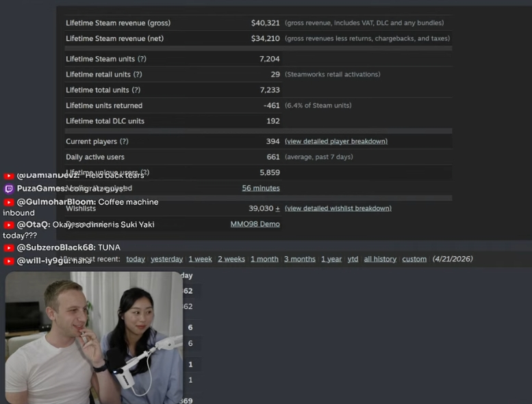Click the YouTube icon beside @GulmoharBloom message
Screen dimensions: 532x404
tap(9, 202)
